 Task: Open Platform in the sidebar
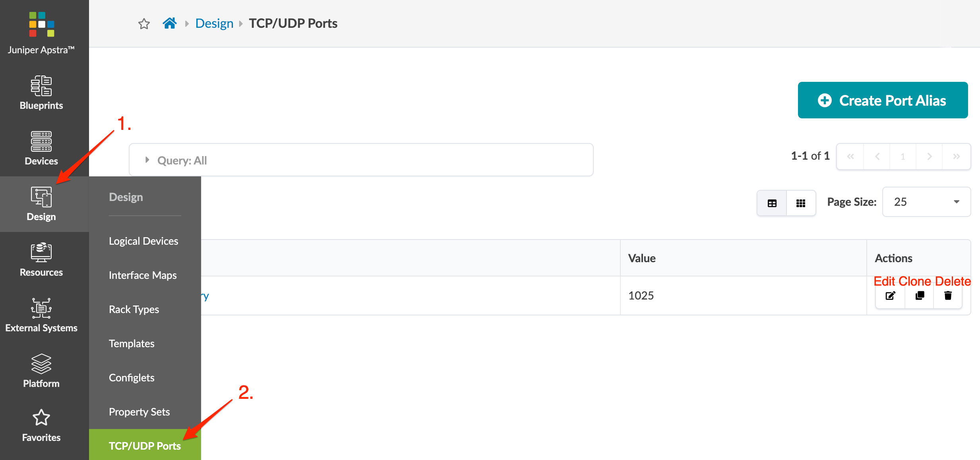click(41, 371)
